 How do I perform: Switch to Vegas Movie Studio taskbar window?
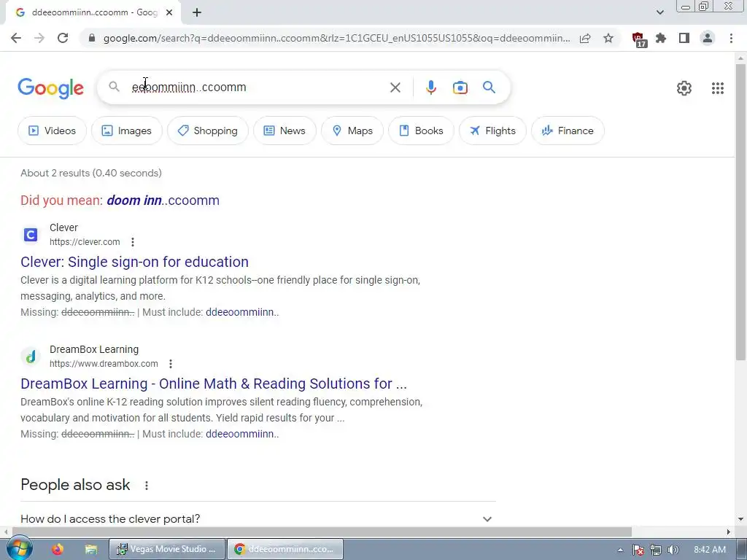[167, 549]
